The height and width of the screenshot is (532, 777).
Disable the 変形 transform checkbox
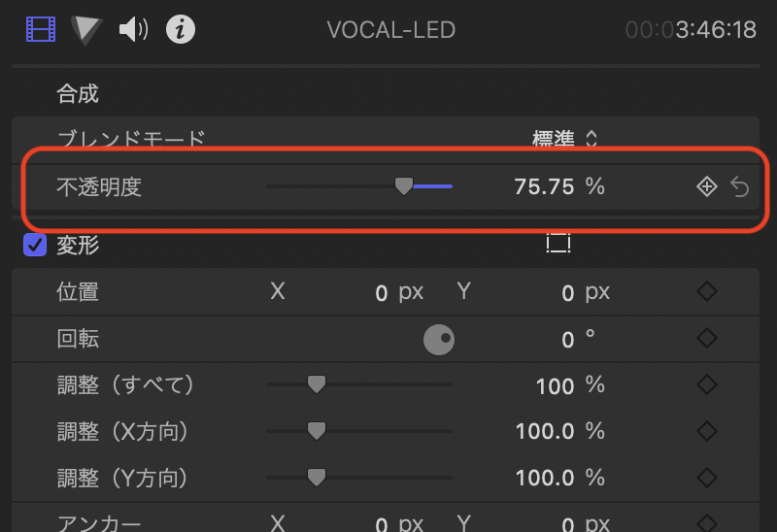click(35, 246)
